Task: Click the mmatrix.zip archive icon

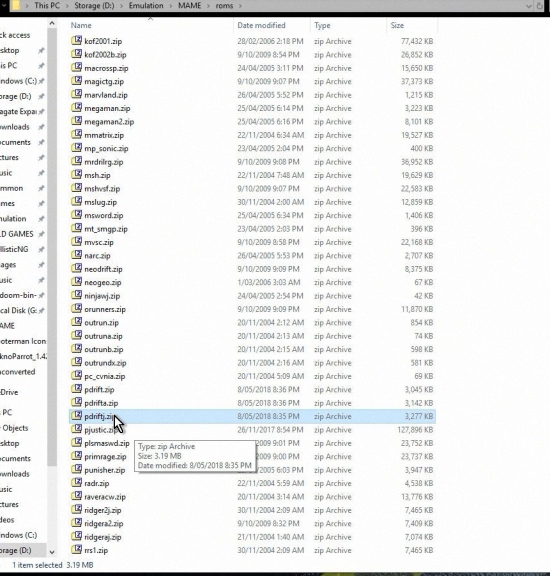Action: point(76,134)
